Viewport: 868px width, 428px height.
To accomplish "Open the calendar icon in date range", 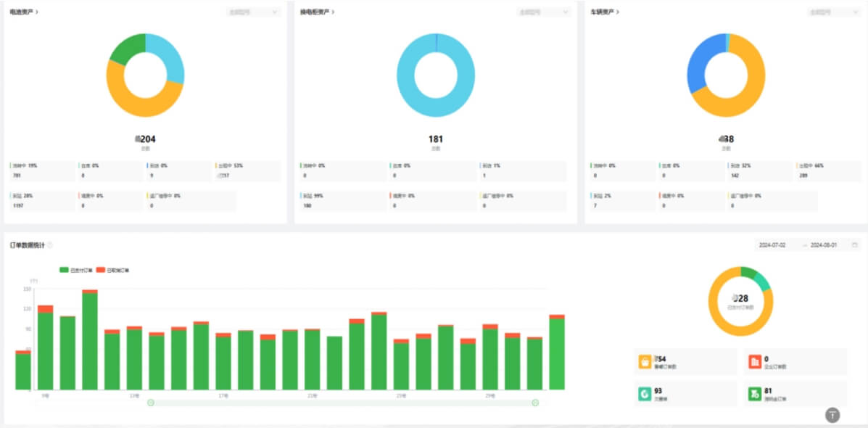I will click(855, 245).
